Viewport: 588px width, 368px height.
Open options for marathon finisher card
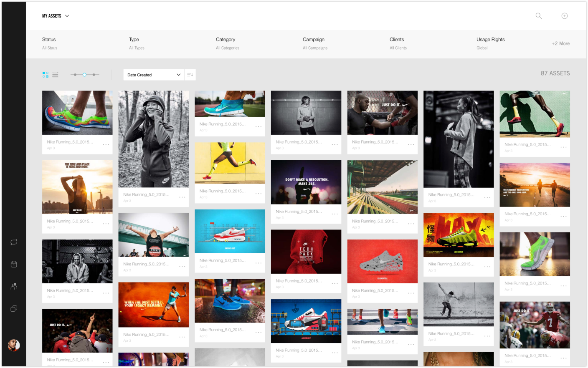point(182,266)
